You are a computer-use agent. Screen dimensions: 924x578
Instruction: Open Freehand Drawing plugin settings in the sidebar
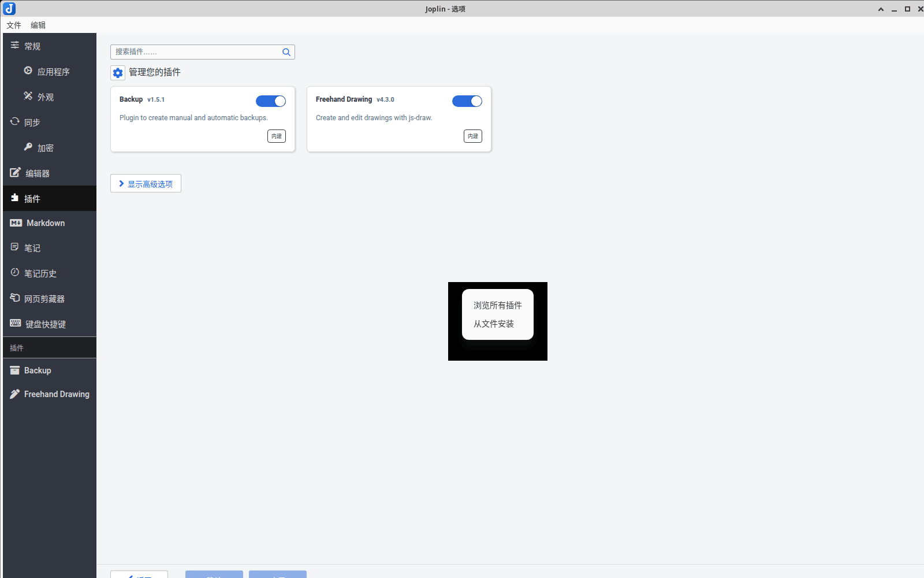pos(50,394)
